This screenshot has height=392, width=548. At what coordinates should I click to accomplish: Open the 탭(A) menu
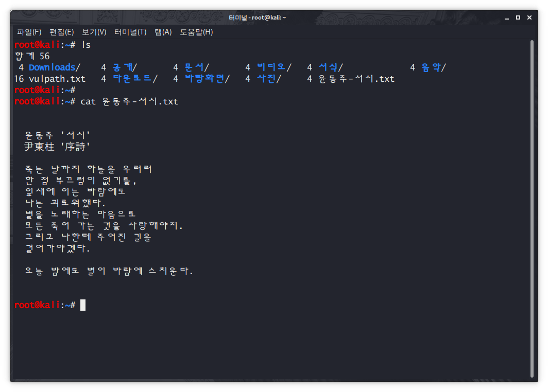click(x=163, y=32)
